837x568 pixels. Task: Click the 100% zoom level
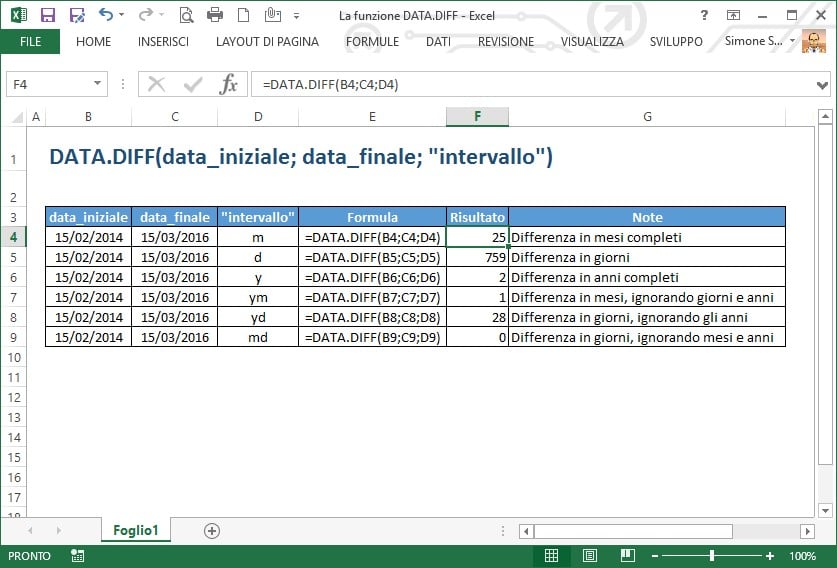(802, 556)
